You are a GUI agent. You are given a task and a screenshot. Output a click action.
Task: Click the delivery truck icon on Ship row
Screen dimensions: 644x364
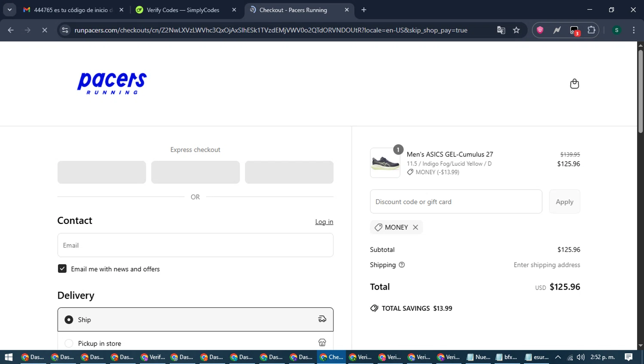point(322,319)
